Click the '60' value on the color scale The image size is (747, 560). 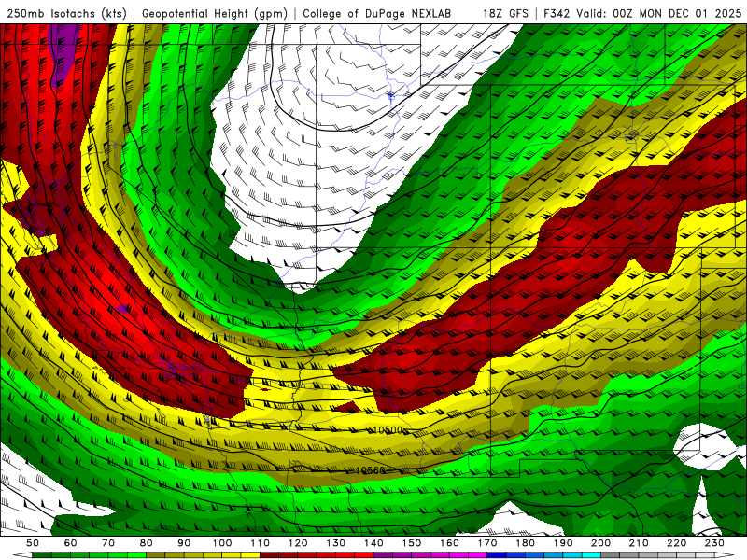[x=70, y=543]
